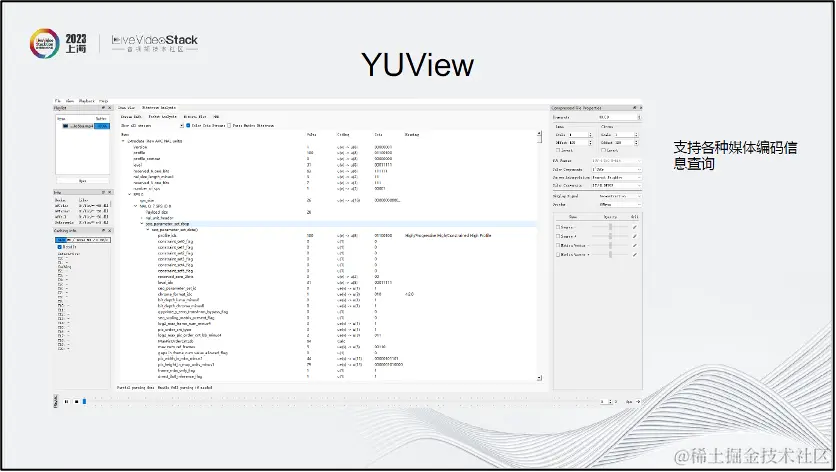836x472 pixels.
Task: Collapse the top-level AVC NAL units tree node
Action: click(124, 141)
